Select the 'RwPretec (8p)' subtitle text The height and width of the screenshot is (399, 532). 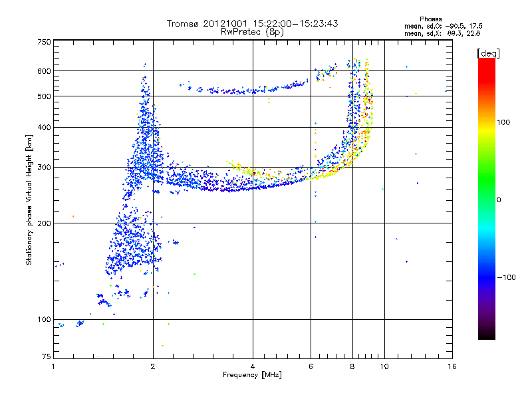(x=253, y=32)
